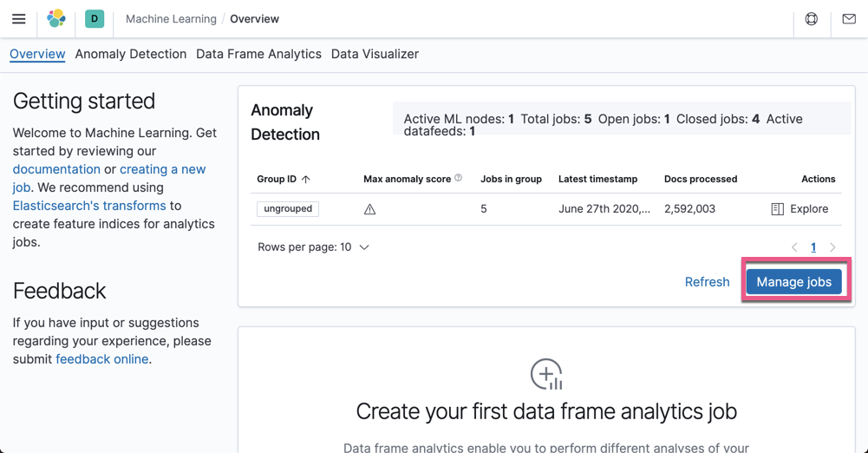This screenshot has width=868, height=453.
Task: Click the create data frame analytics icon
Action: pyautogui.click(x=546, y=374)
